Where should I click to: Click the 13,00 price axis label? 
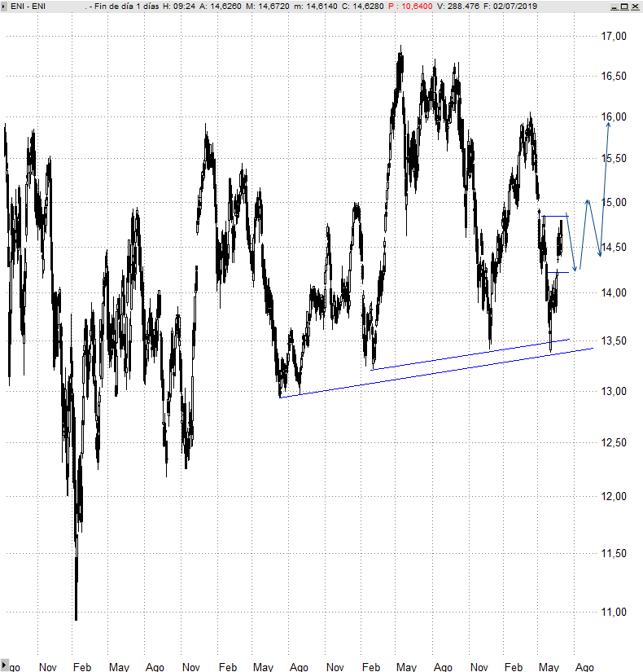(x=614, y=391)
